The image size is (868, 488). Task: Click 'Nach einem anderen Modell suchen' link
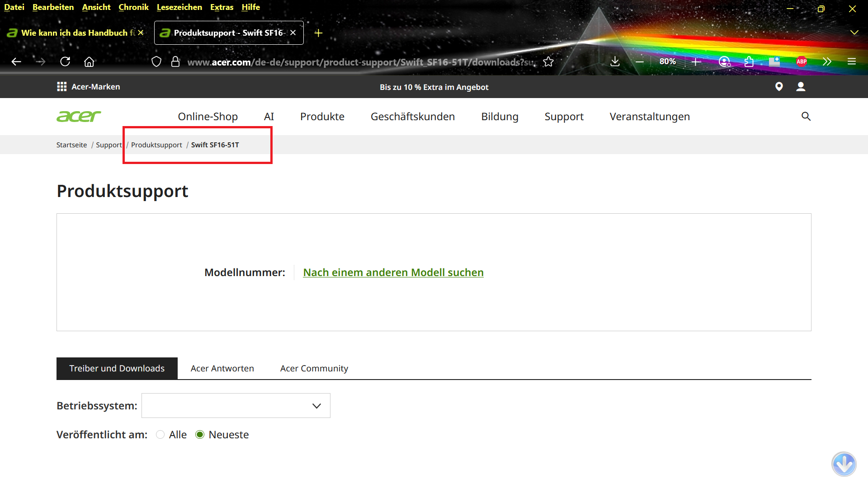point(393,272)
